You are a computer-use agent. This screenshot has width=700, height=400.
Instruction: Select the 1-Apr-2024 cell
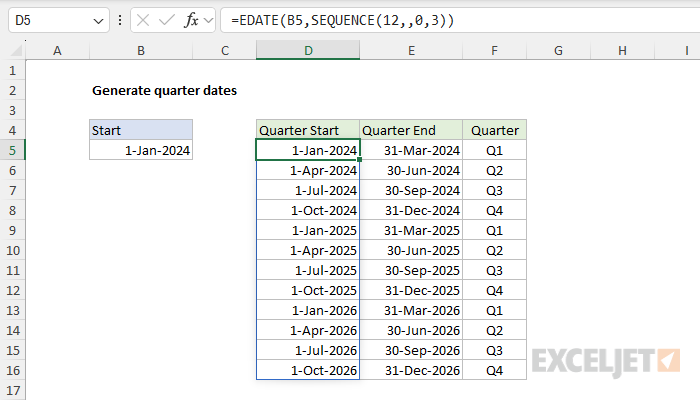(x=308, y=171)
